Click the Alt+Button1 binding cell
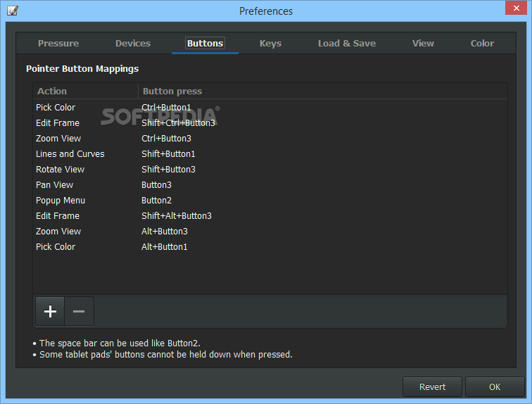 tap(164, 247)
